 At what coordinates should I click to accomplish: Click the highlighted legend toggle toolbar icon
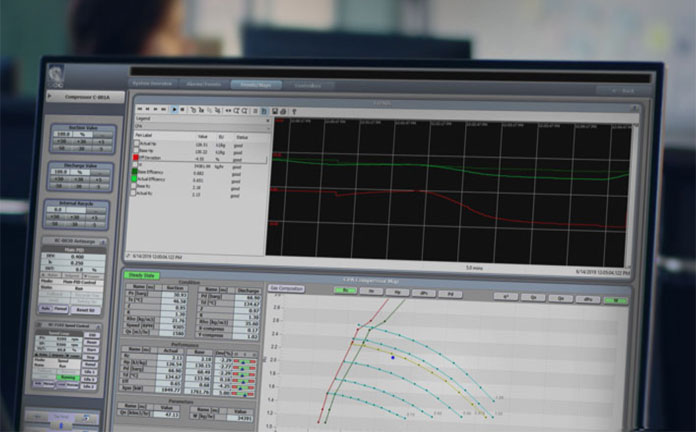[264, 111]
